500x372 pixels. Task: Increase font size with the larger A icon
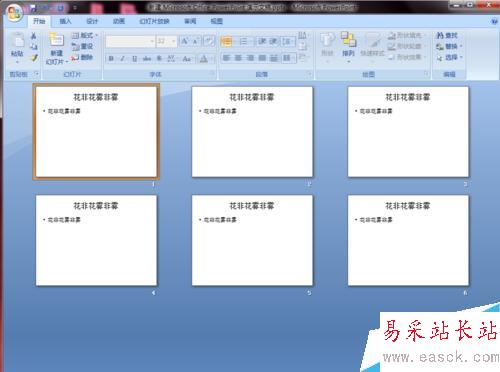(x=185, y=41)
